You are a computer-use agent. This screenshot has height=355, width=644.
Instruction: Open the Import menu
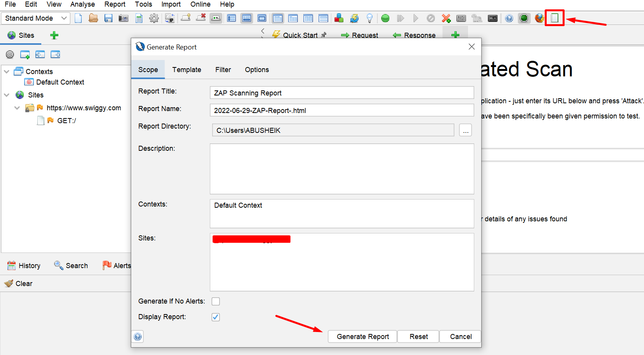pos(171,4)
